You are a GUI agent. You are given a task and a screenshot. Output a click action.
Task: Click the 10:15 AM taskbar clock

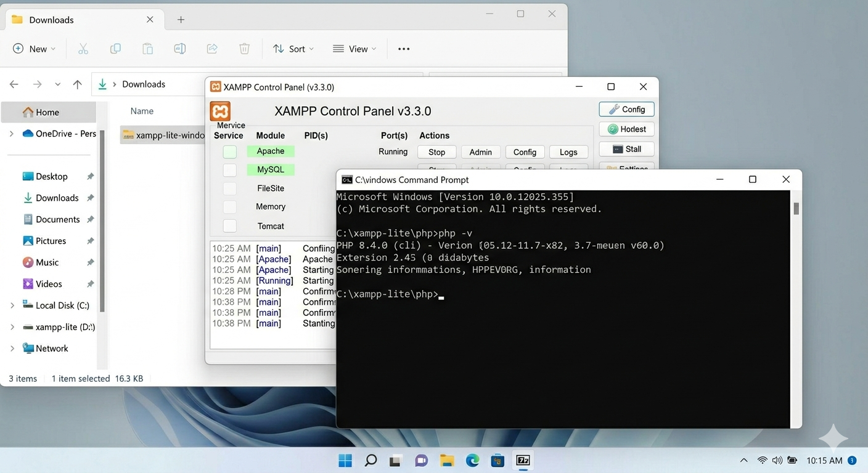824,460
